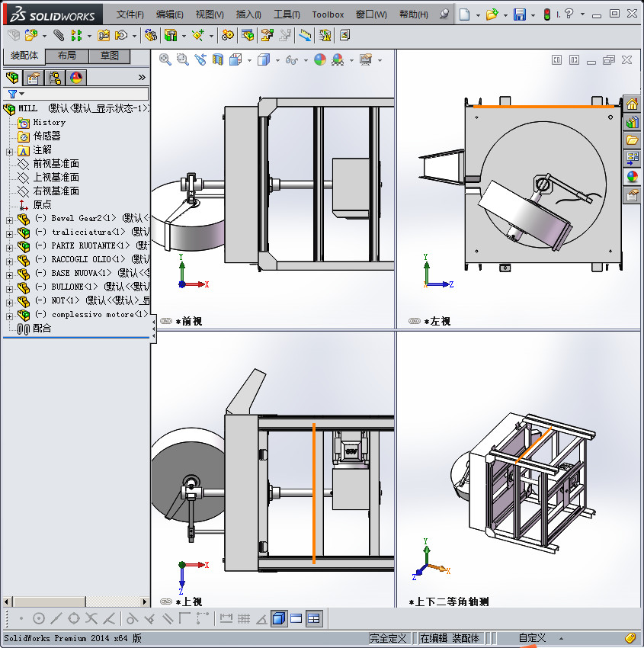Viewport: 644px width, 648px height.
Task: Click the Apply Scene icon
Action: click(x=338, y=60)
